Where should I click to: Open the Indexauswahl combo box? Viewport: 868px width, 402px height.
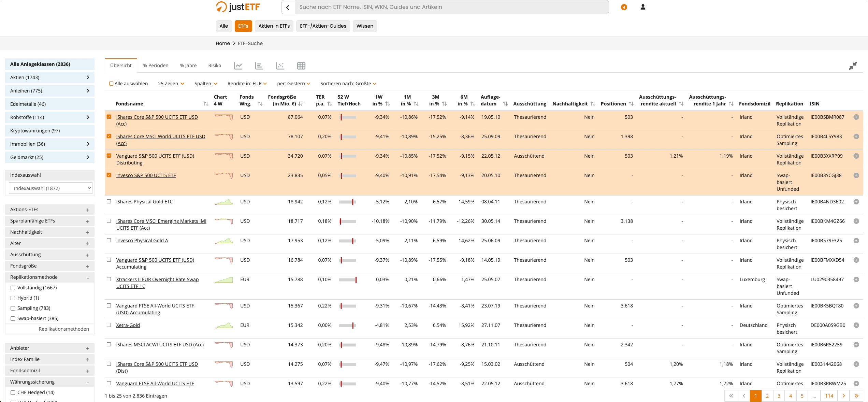50,188
